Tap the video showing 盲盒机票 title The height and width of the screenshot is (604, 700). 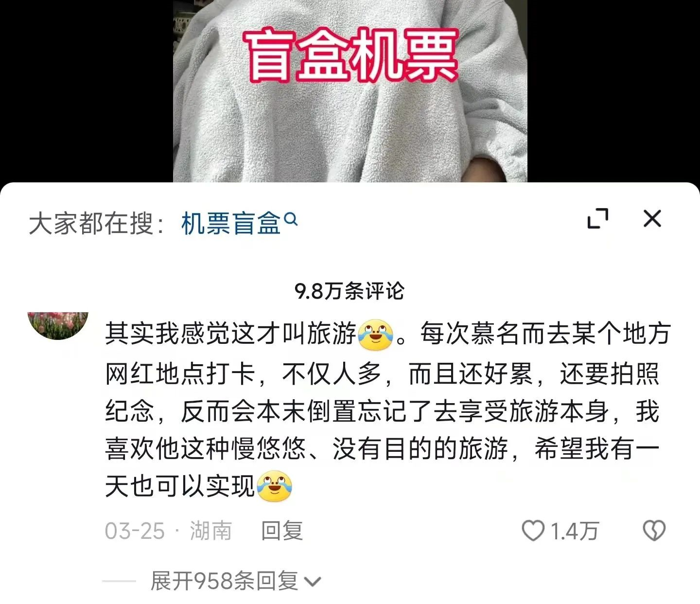pyautogui.click(x=350, y=91)
